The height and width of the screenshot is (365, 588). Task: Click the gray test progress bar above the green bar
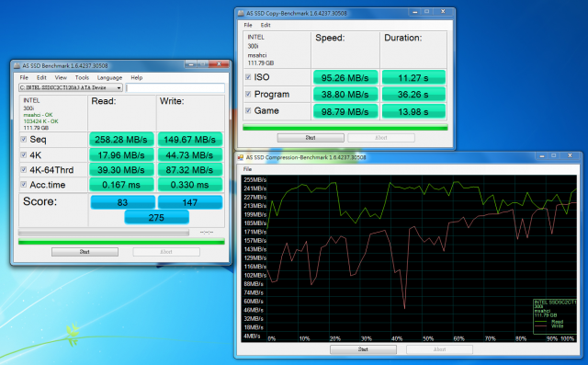(x=104, y=233)
